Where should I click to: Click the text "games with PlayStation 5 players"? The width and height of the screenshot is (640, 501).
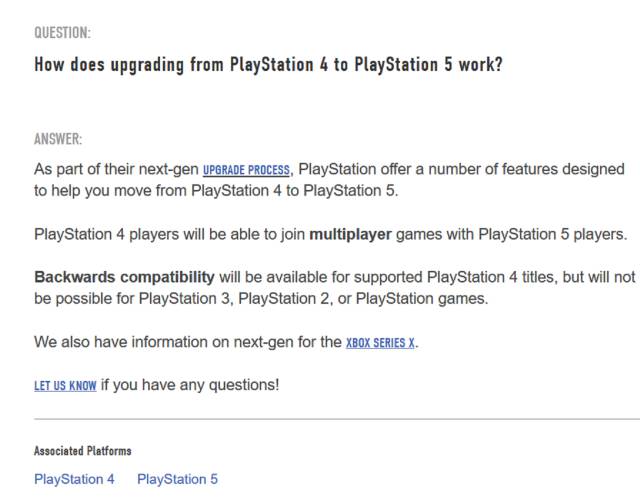pos(512,235)
